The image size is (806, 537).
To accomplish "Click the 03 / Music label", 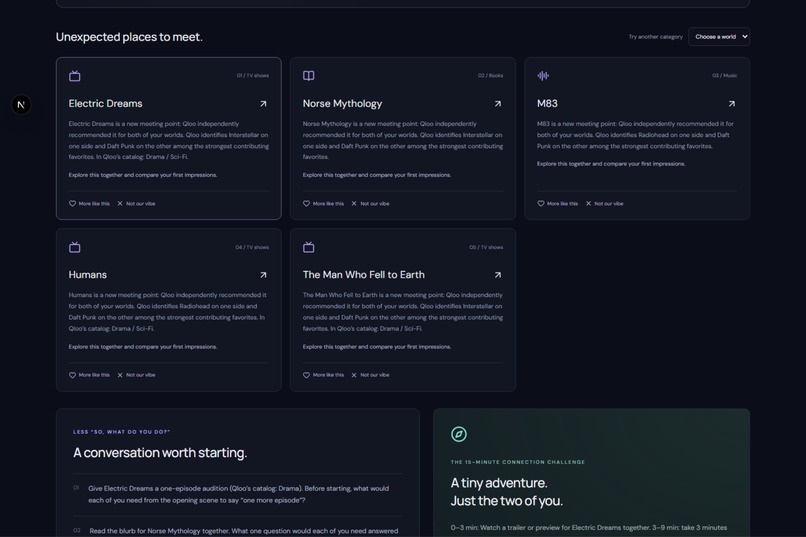I will (724, 76).
